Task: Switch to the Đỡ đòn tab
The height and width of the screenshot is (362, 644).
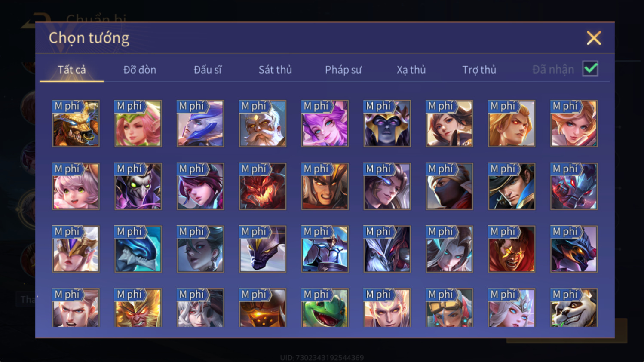Action: pyautogui.click(x=140, y=70)
